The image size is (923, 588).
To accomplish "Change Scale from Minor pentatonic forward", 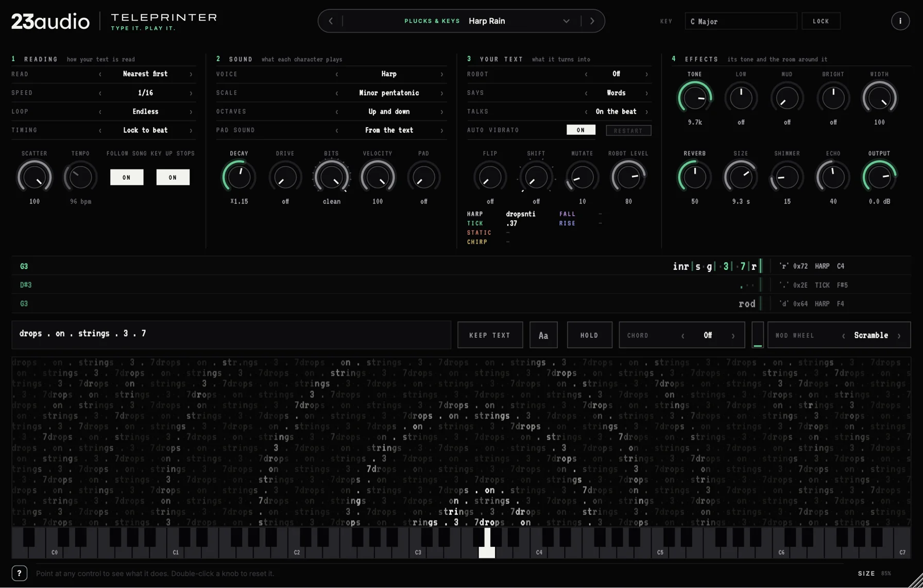I will pos(442,93).
